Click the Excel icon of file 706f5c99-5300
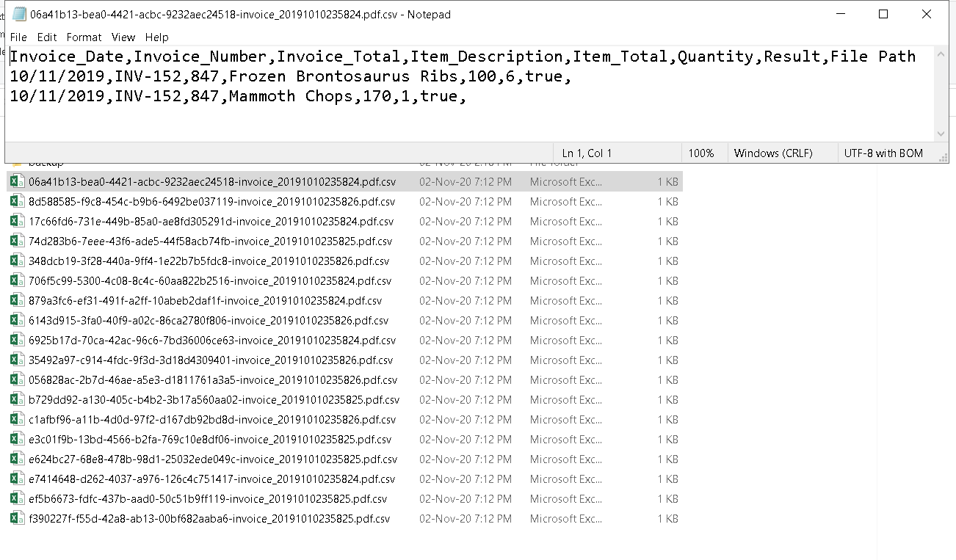Image resolution: width=956 pixels, height=560 pixels. (17, 280)
